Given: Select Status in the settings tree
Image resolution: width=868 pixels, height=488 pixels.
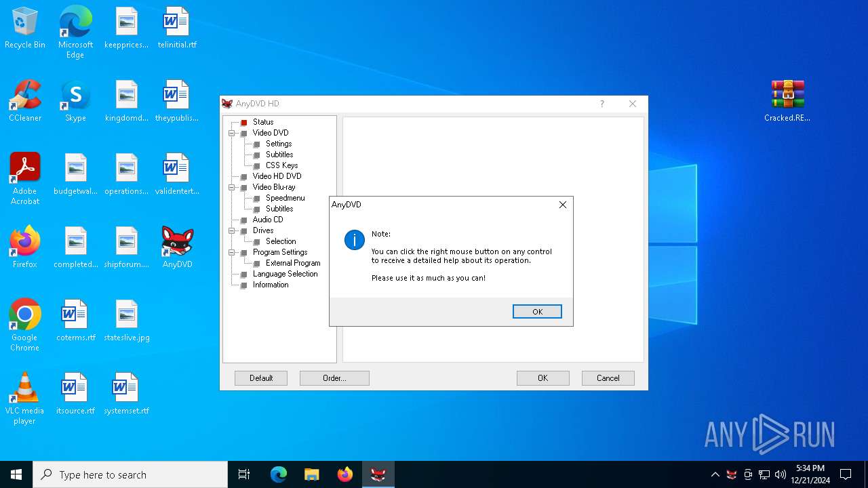Looking at the screenshot, I should pos(263,122).
